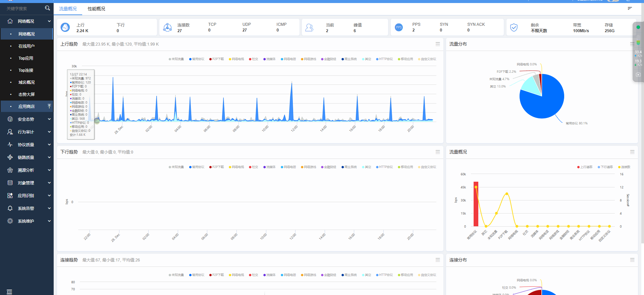Open the 下行趋势 chart menu icon
This screenshot has width=644, height=295.
(x=438, y=152)
